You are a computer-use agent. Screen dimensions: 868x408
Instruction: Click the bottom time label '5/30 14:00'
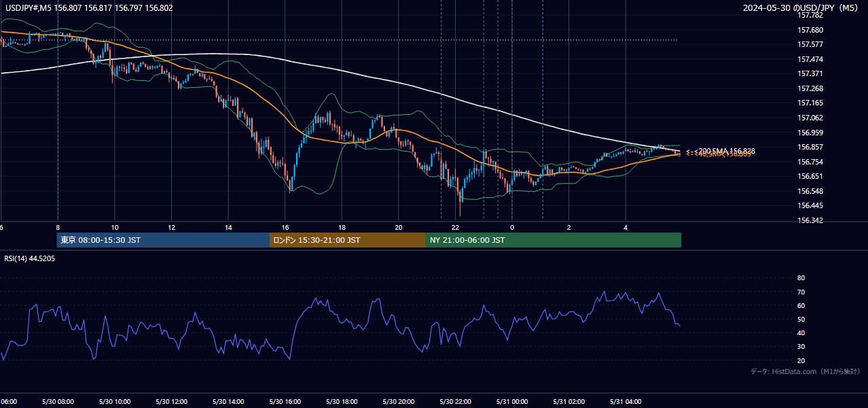228,401
